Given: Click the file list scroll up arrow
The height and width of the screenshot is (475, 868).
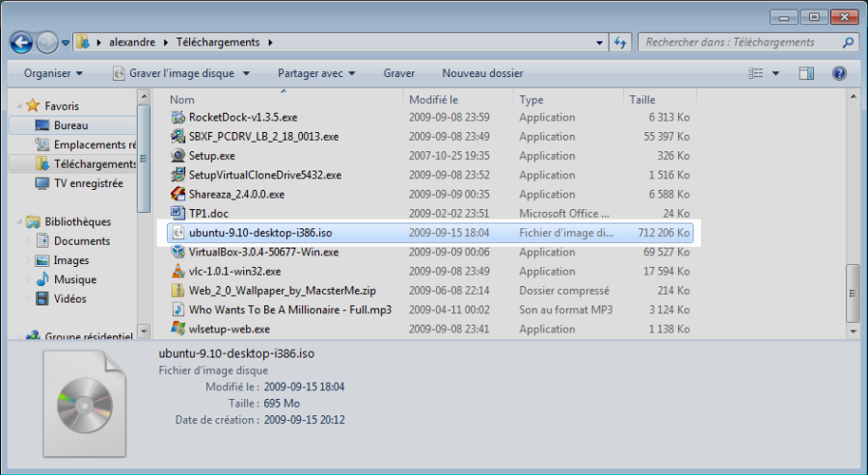Looking at the screenshot, I should (x=853, y=96).
